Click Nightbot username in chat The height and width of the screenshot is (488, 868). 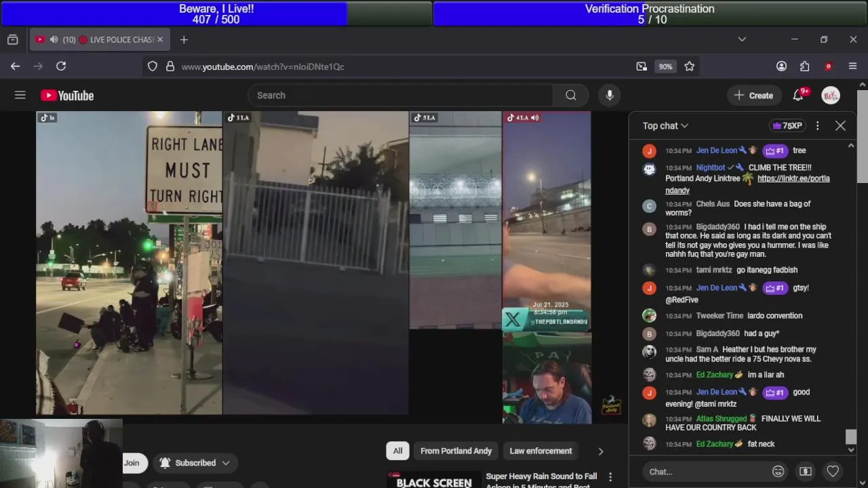click(710, 167)
